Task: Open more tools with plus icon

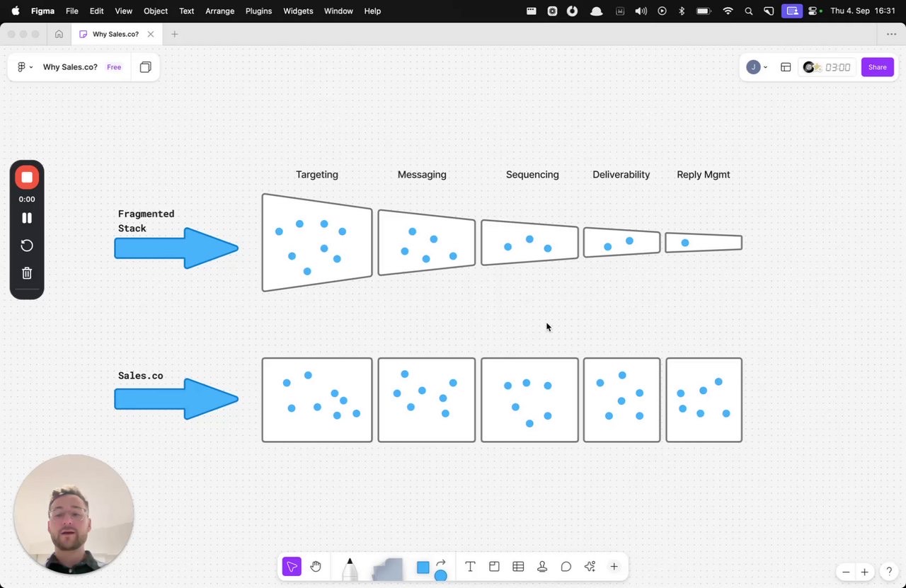Action: coord(614,566)
